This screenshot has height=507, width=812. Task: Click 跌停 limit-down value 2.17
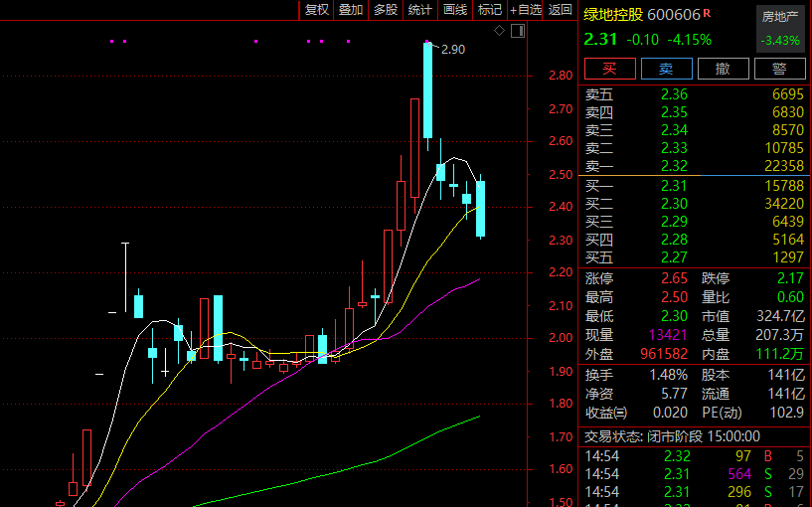pyautogui.click(x=790, y=278)
